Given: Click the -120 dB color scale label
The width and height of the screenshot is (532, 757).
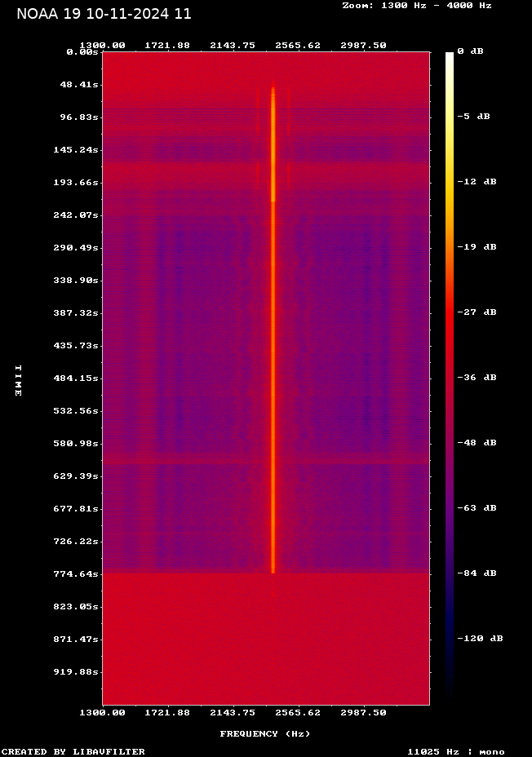Looking at the screenshot, I should pyautogui.click(x=479, y=639).
